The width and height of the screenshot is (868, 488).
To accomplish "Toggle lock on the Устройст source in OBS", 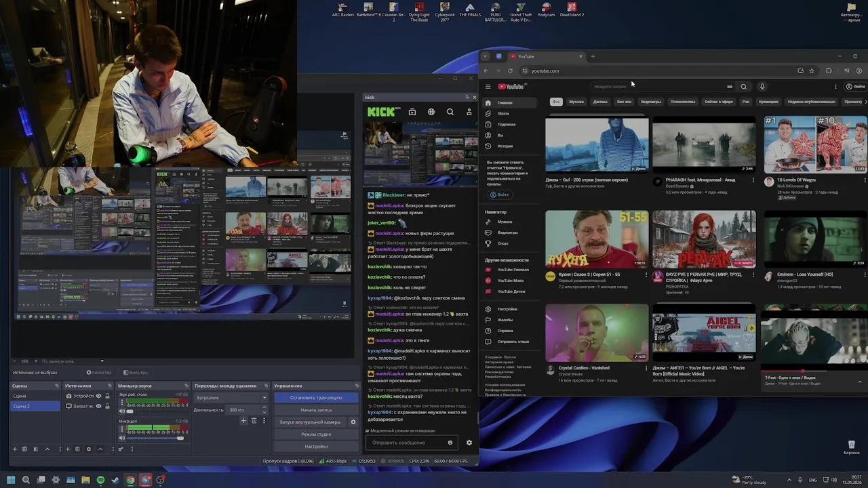I will [107, 396].
